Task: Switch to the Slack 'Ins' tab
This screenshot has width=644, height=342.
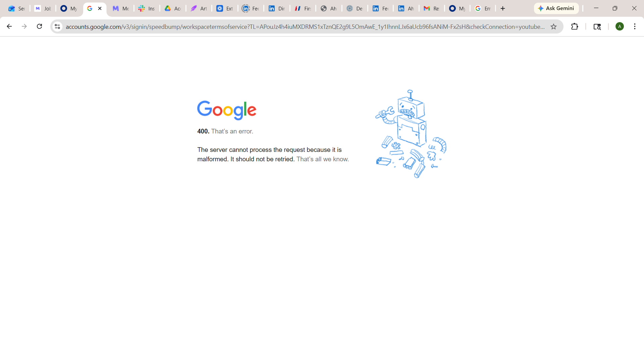Action: [147, 8]
